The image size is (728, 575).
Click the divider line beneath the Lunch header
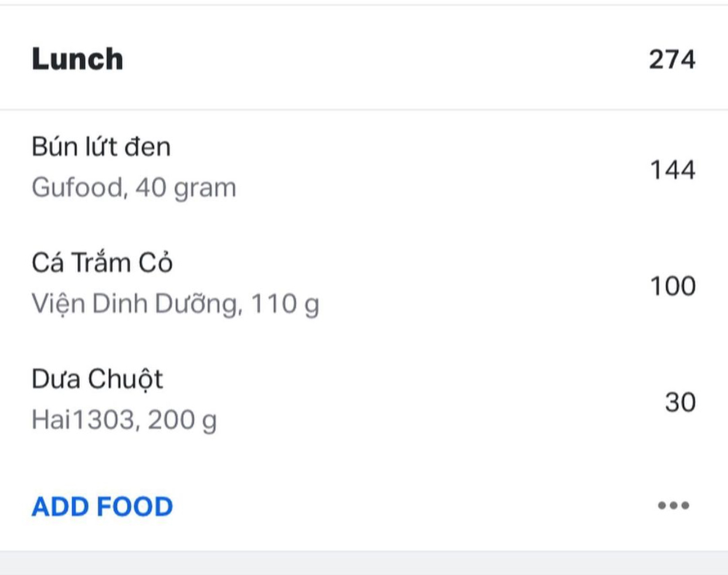point(363,110)
